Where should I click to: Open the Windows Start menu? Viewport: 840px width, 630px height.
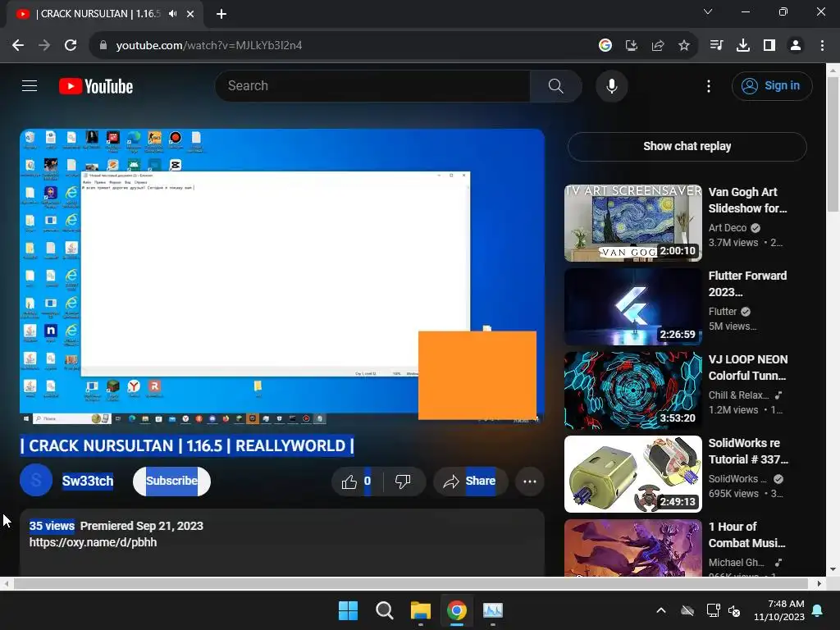[348, 610]
